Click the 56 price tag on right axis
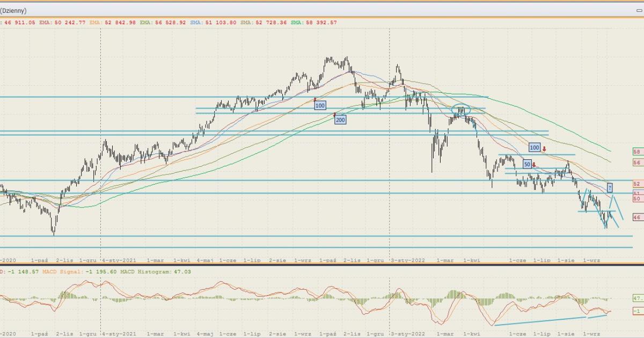This screenshot has height=338, width=644. [638, 162]
